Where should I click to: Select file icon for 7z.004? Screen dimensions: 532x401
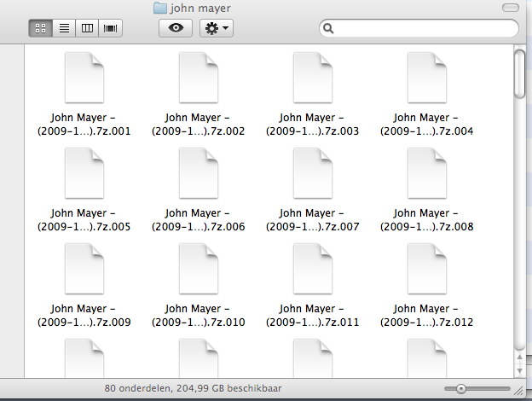(427, 78)
